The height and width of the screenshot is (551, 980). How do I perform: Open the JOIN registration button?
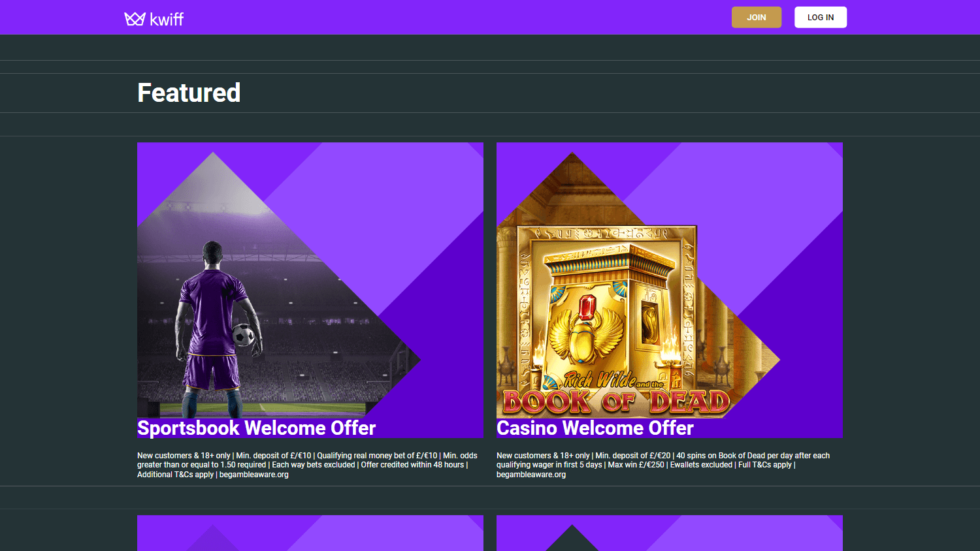tap(757, 18)
